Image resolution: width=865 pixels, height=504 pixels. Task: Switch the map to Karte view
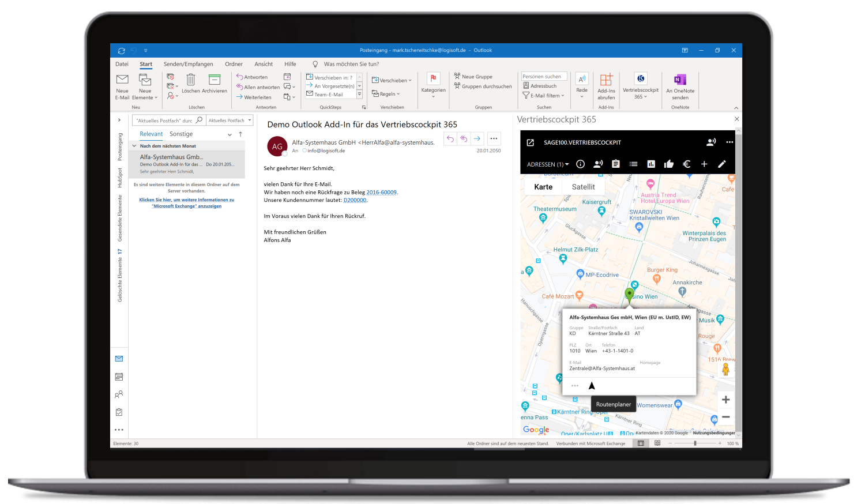pos(543,187)
